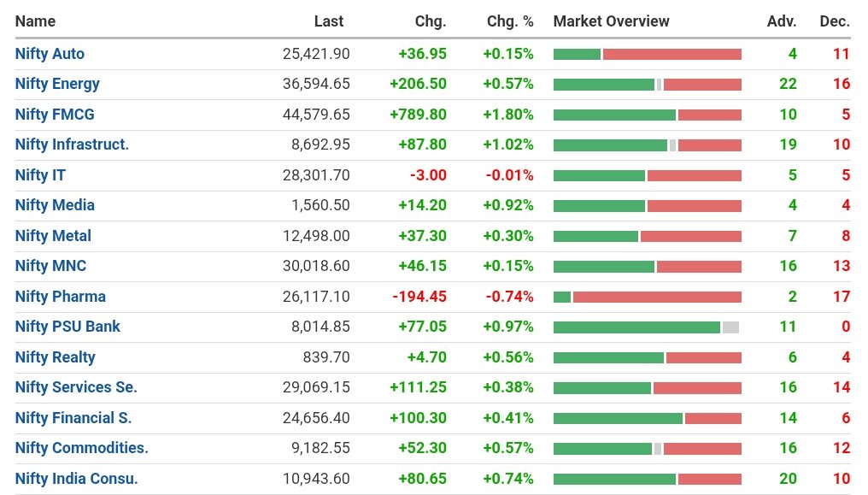Click the last price 24,656.40
This screenshot has height=495, width=868.
click(316, 417)
